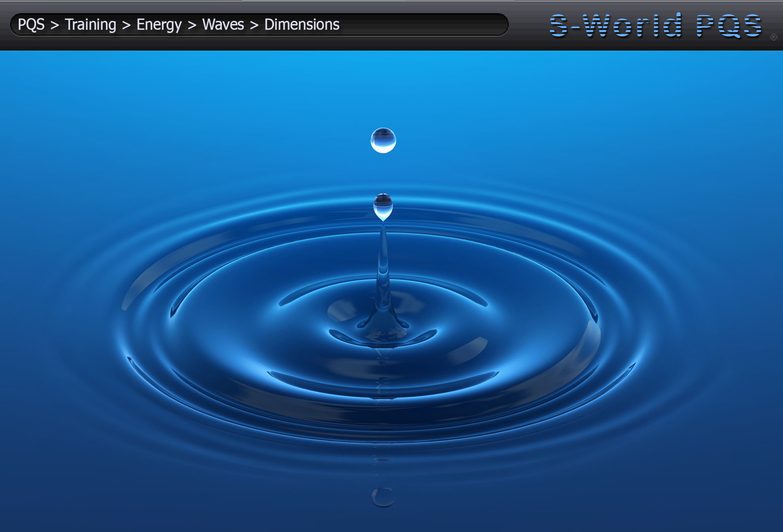Go to the Training breadcrumb
The image size is (783, 532).
tap(91, 25)
